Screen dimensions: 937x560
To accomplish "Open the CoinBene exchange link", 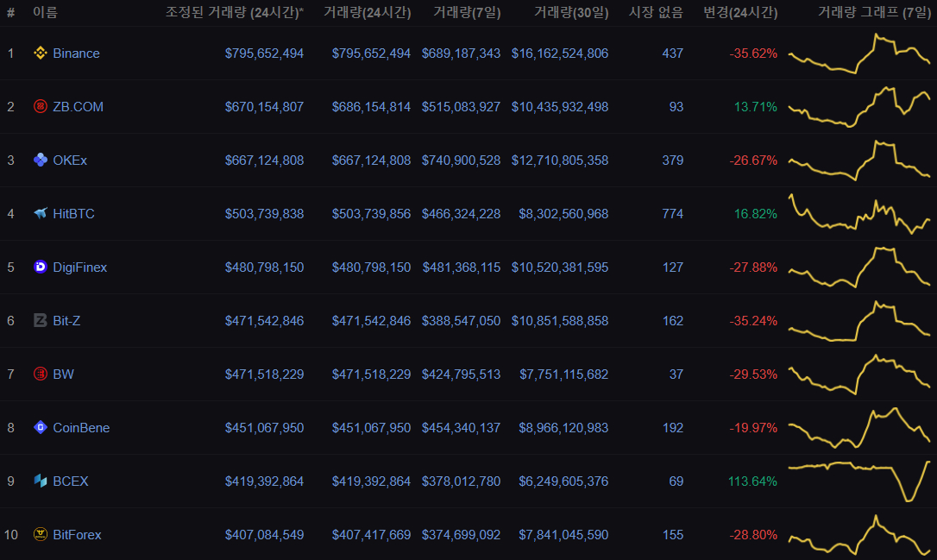I will tap(81, 427).
